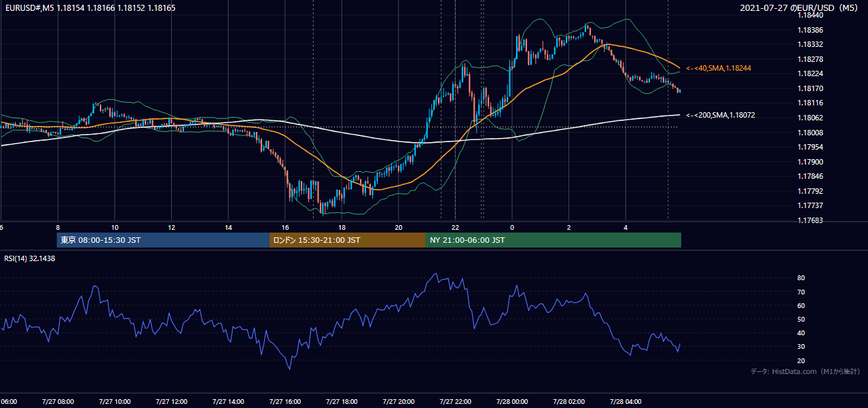Click the 7/27 08:00 date axis label
Screen dimensions: 868x408
coord(58,401)
